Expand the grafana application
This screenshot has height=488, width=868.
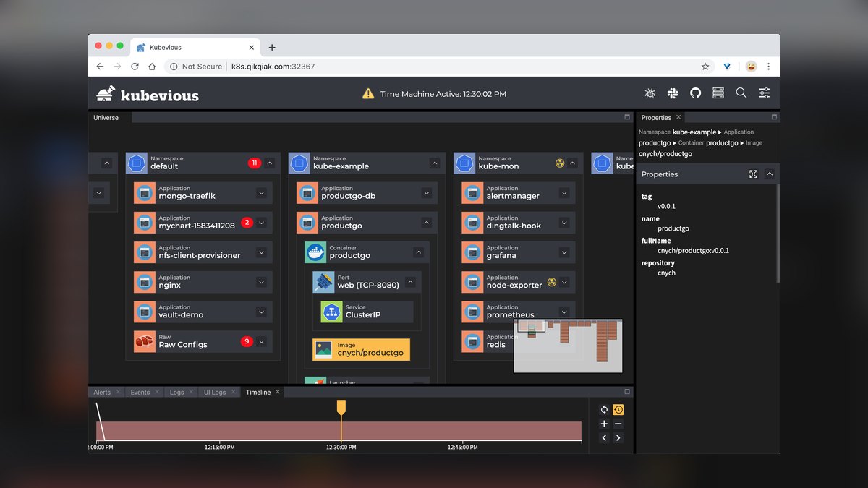pos(564,252)
